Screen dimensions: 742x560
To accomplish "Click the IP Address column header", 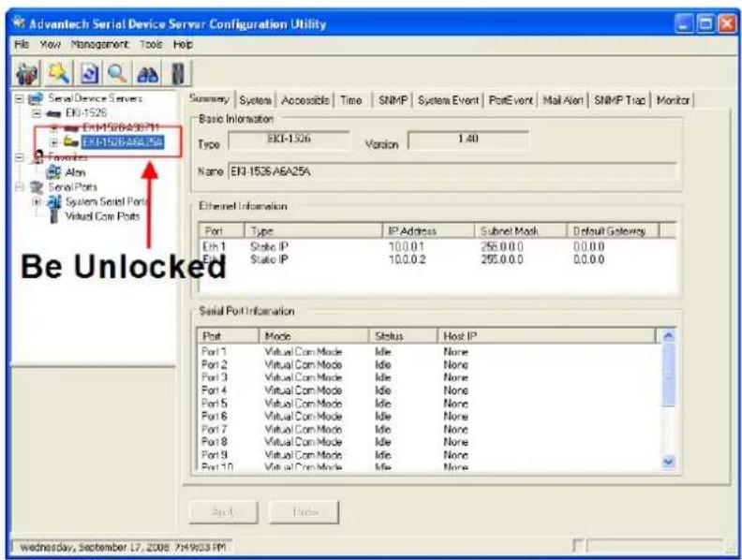I will point(428,230).
